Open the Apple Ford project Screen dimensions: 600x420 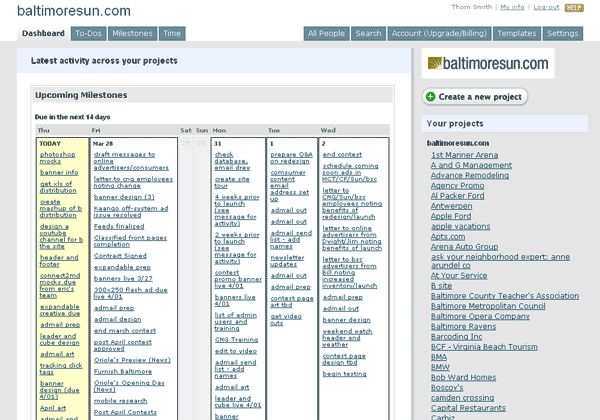coord(451,216)
